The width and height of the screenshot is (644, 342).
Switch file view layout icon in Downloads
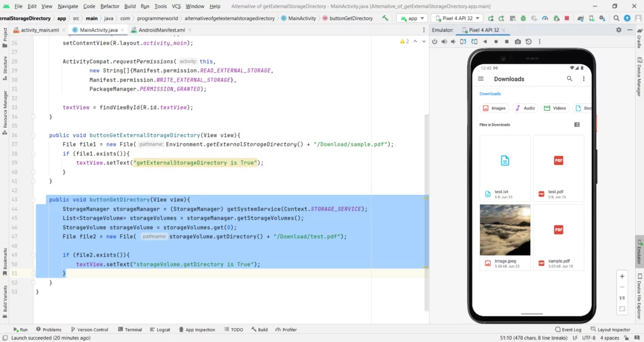click(x=577, y=124)
